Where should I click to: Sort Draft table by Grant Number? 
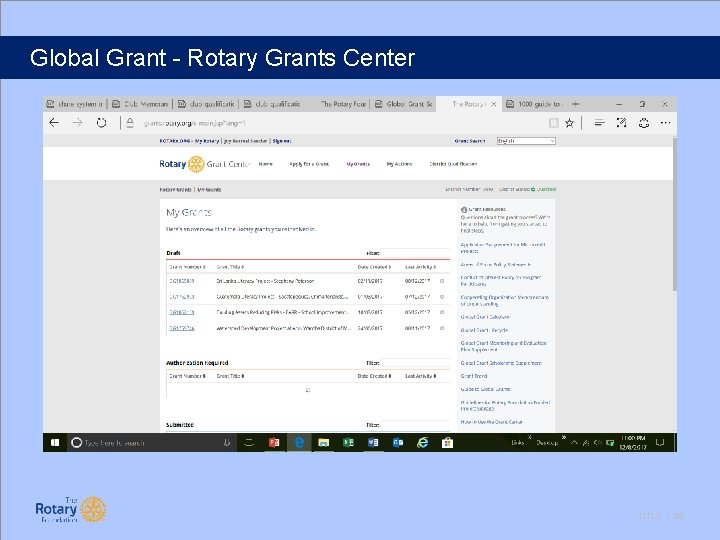(x=187, y=267)
